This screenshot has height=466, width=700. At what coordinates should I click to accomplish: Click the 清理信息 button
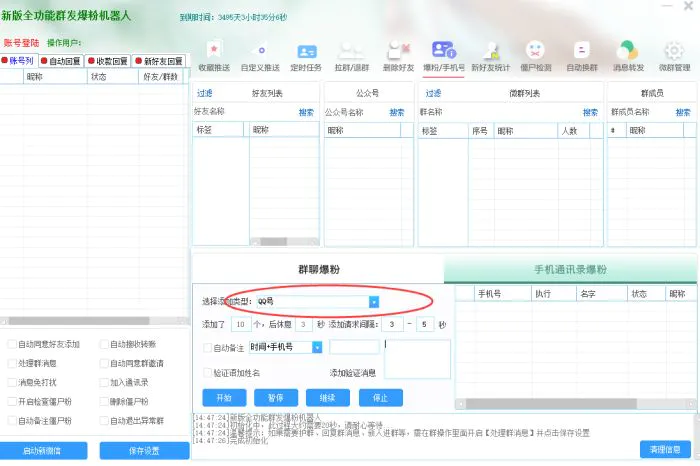(x=665, y=449)
